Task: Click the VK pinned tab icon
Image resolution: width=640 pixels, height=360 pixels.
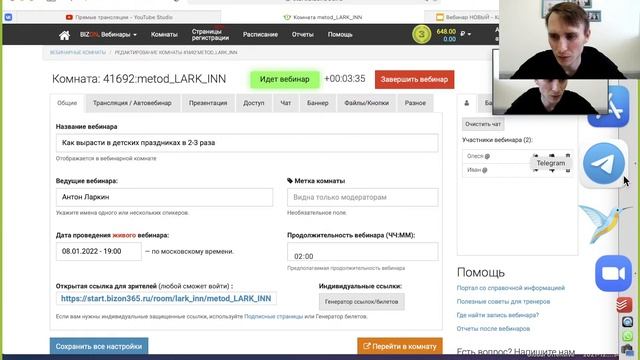Action: [x=8, y=17]
